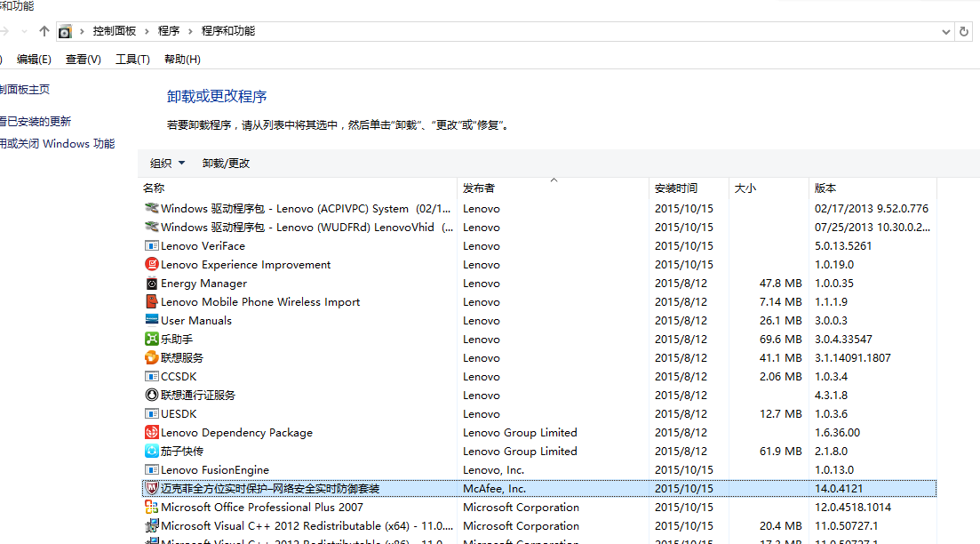
Task: Refresh the address bar view
Action: coord(964,31)
